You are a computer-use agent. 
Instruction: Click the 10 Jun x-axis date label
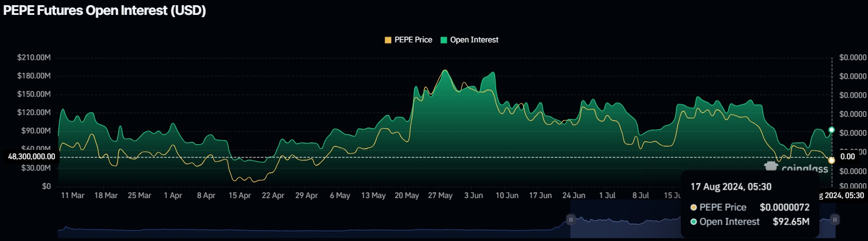[507, 195]
